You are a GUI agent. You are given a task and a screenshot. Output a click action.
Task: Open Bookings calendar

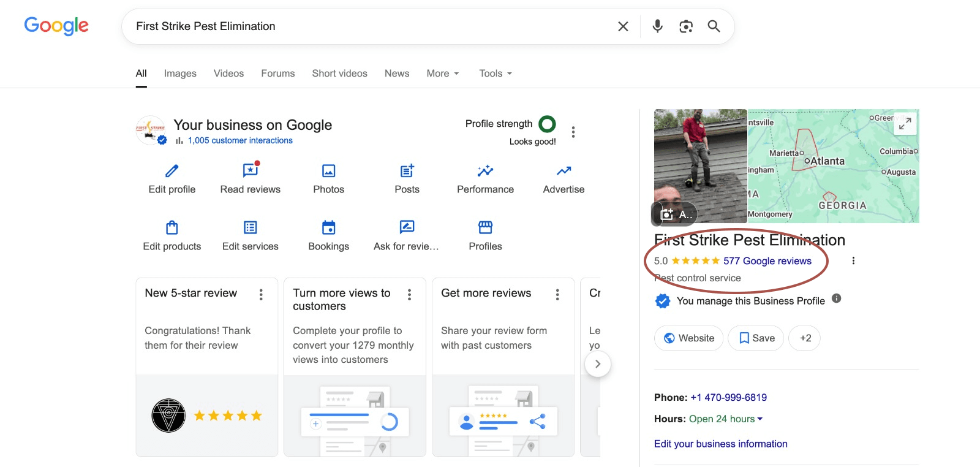tap(329, 235)
